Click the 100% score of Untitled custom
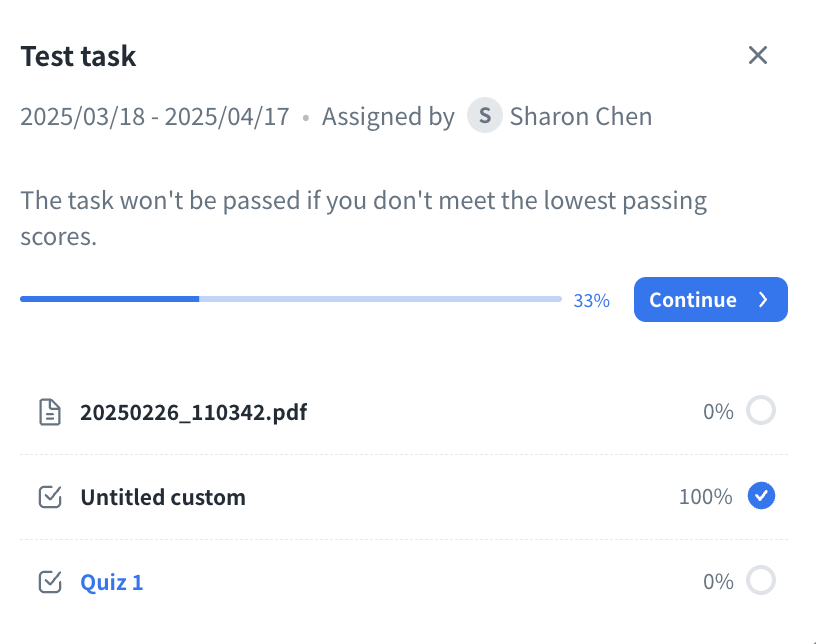The width and height of the screenshot is (816, 644). coord(706,497)
